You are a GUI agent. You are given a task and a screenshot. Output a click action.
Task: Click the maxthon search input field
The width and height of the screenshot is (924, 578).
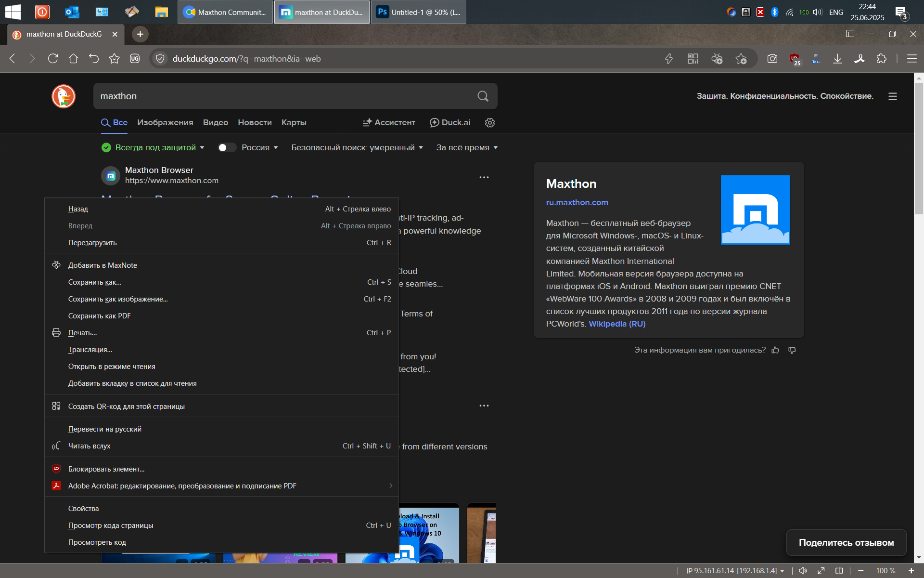click(x=284, y=96)
